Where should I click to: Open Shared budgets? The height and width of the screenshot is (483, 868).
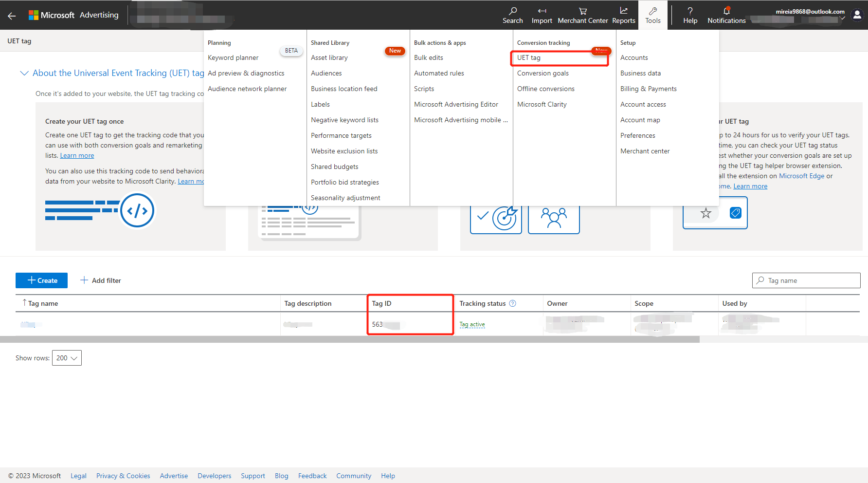334,167
